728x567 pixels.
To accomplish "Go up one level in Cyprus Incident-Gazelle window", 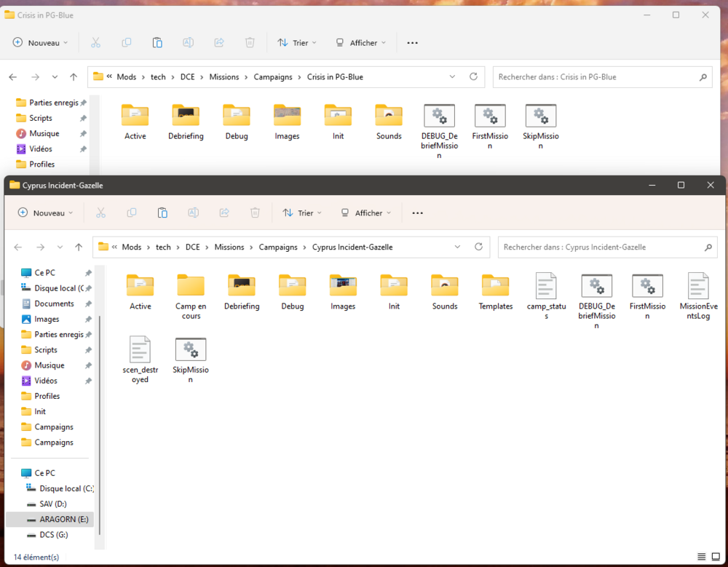I will (x=79, y=247).
